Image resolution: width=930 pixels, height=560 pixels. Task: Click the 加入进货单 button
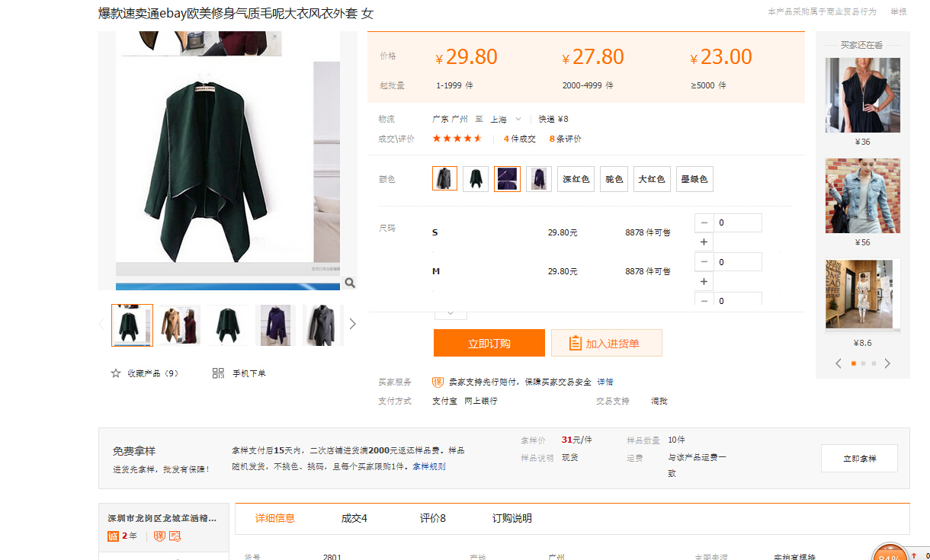[x=606, y=343]
